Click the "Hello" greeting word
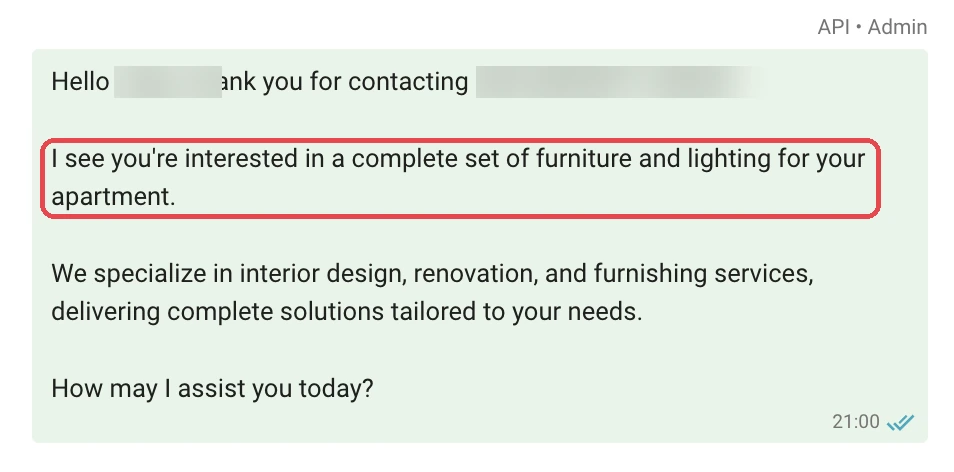Image resolution: width=954 pixels, height=472 pixels. click(x=80, y=82)
